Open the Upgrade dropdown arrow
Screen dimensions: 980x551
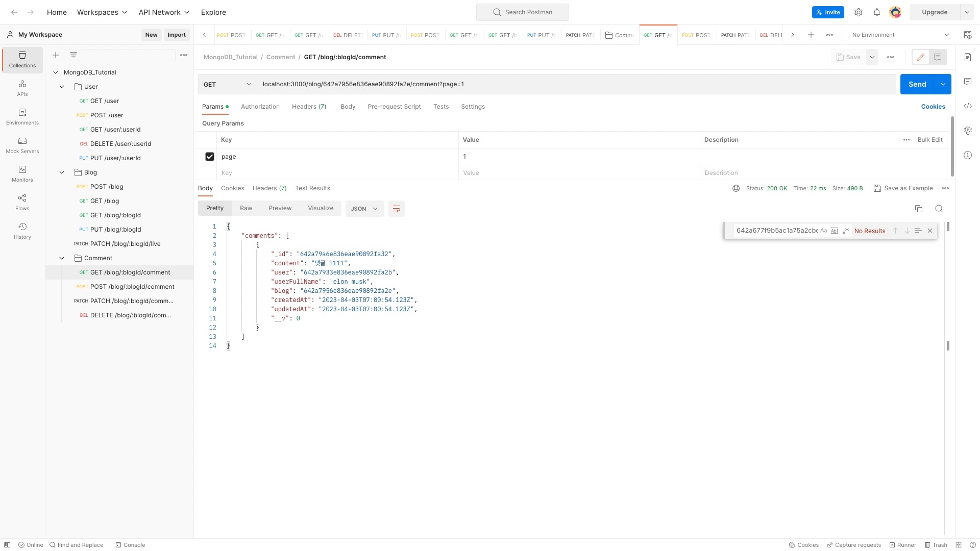[x=967, y=12]
